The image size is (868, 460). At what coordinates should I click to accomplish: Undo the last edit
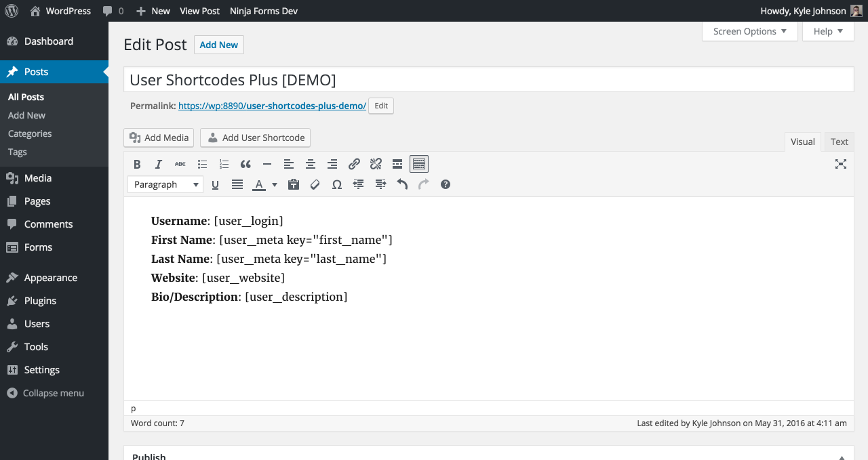[402, 184]
